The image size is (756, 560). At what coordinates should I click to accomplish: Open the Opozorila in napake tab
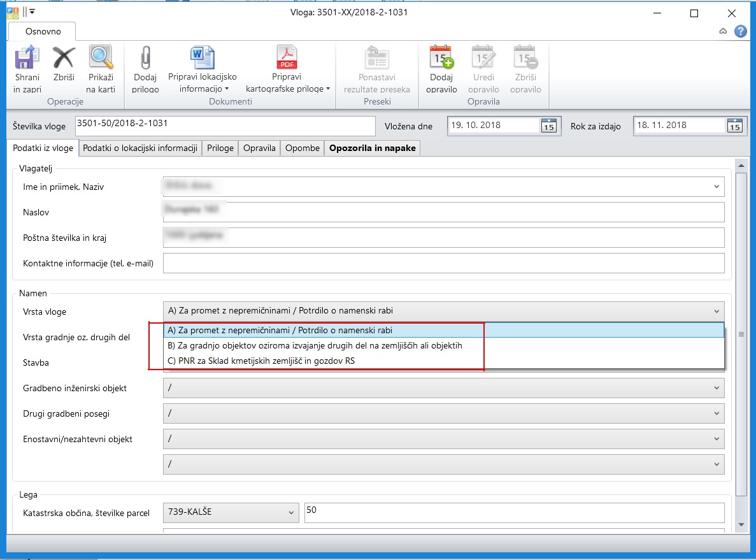pos(372,148)
